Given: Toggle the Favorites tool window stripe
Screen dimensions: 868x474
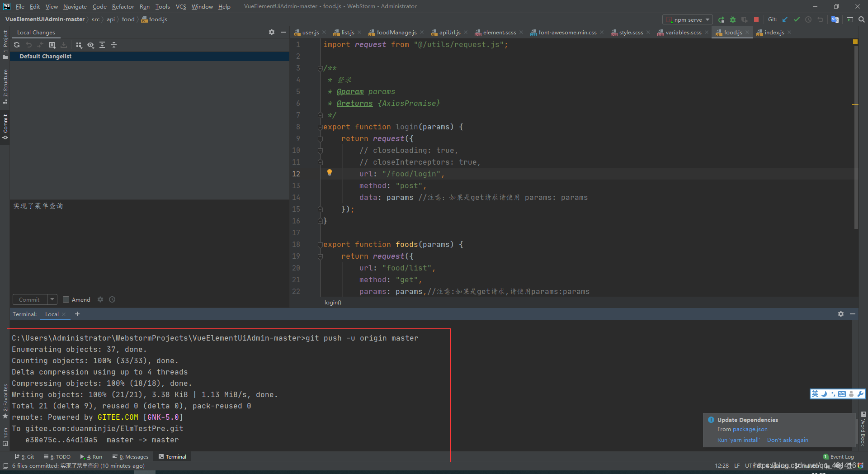Looking at the screenshot, I should (x=5, y=401).
